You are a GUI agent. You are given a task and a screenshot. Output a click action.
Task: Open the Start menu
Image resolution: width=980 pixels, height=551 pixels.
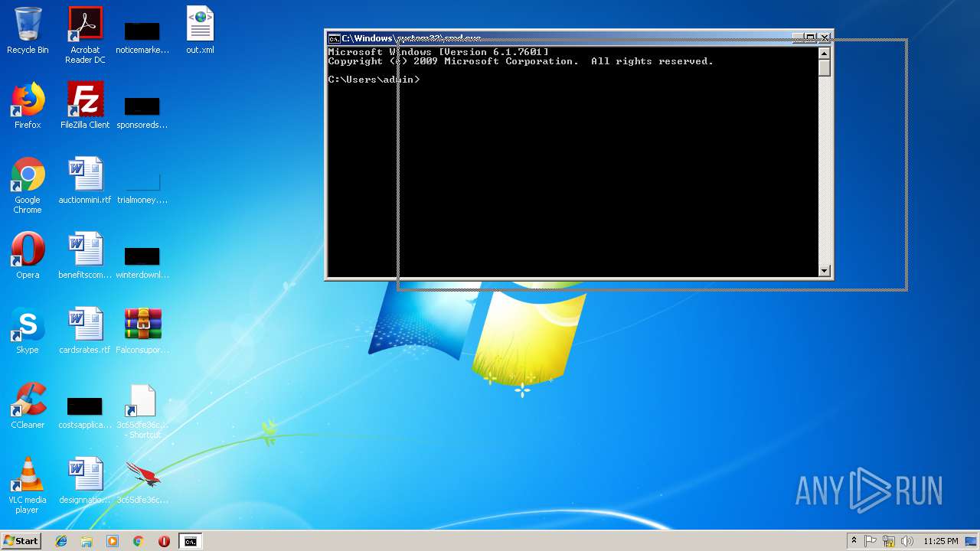tap(21, 541)
